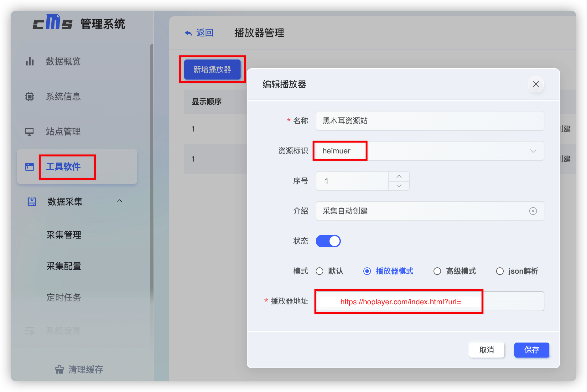Image resolution: width=587 pixels, height=392 pixels.
Task: Click the 名称 input with 黑木耳资源站
Action: tap(430, 121)
